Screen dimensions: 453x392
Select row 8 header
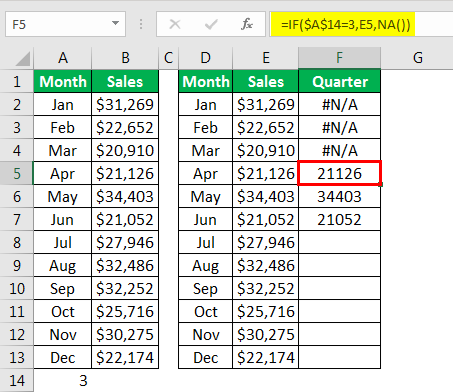(17, 242)
